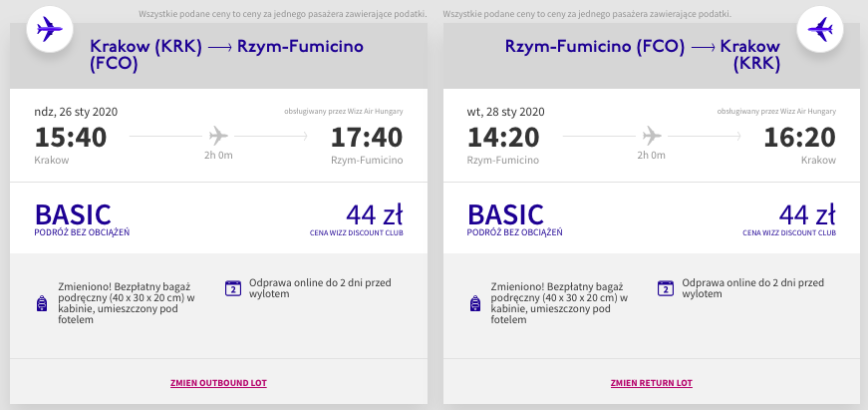This screenshot has height=410, width=868.
Task: Click the outbound cabin baggage icon
Action: [41, 303]
